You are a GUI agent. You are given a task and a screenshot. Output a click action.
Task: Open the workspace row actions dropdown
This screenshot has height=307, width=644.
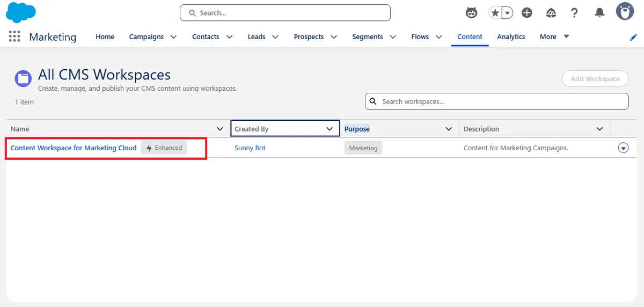(623, 148)
